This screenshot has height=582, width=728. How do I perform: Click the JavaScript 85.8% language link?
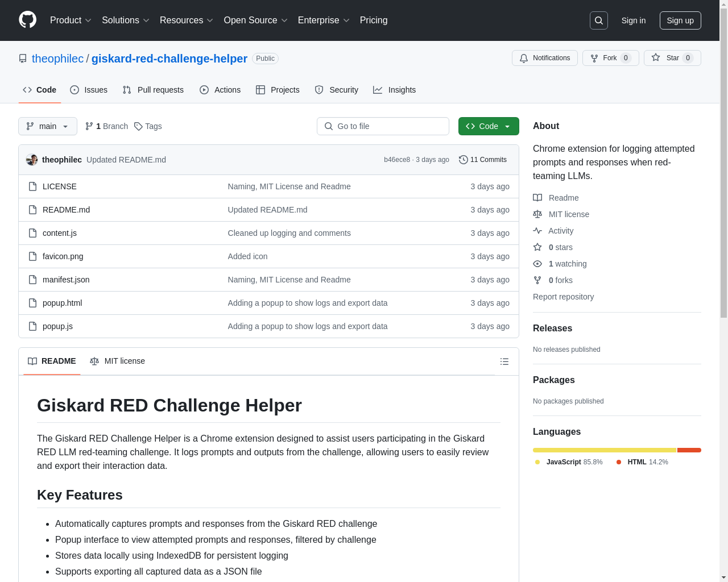tap(569, 462)
